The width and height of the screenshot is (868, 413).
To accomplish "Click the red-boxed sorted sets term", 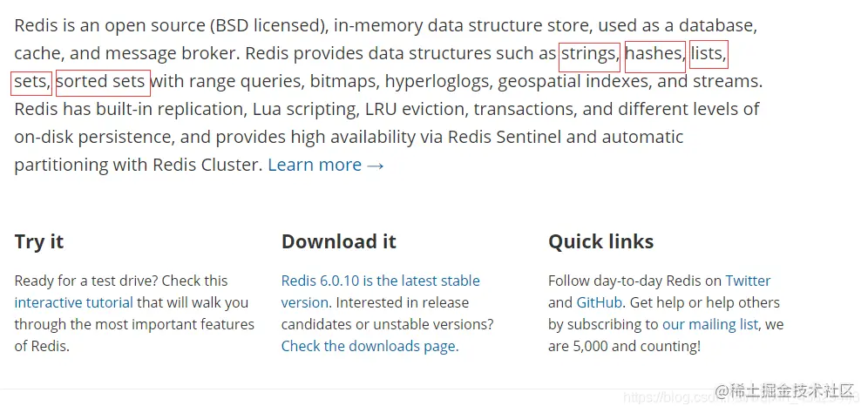I will pyautogui.click(x=103, y=83).
